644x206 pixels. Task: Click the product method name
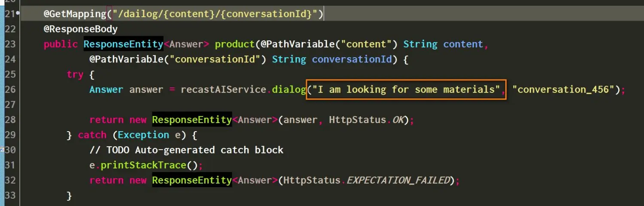click(235, 44)
